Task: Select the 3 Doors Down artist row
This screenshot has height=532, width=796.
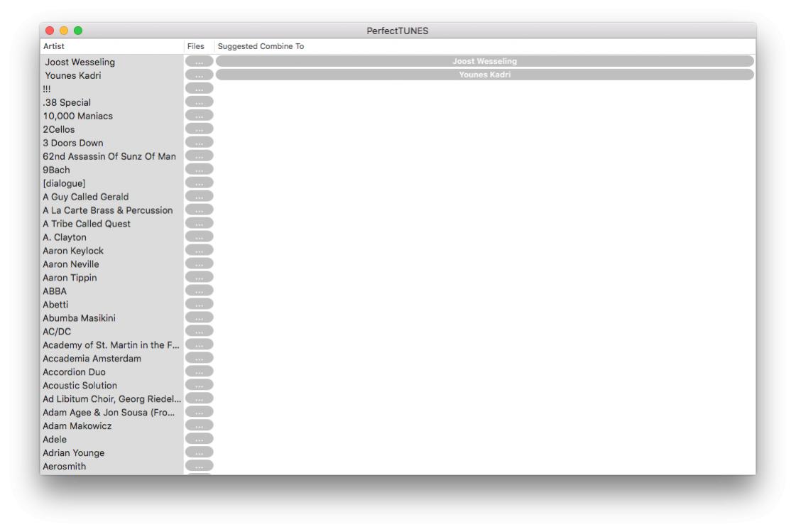Action: pyautogui.click(x=73, y=143)
